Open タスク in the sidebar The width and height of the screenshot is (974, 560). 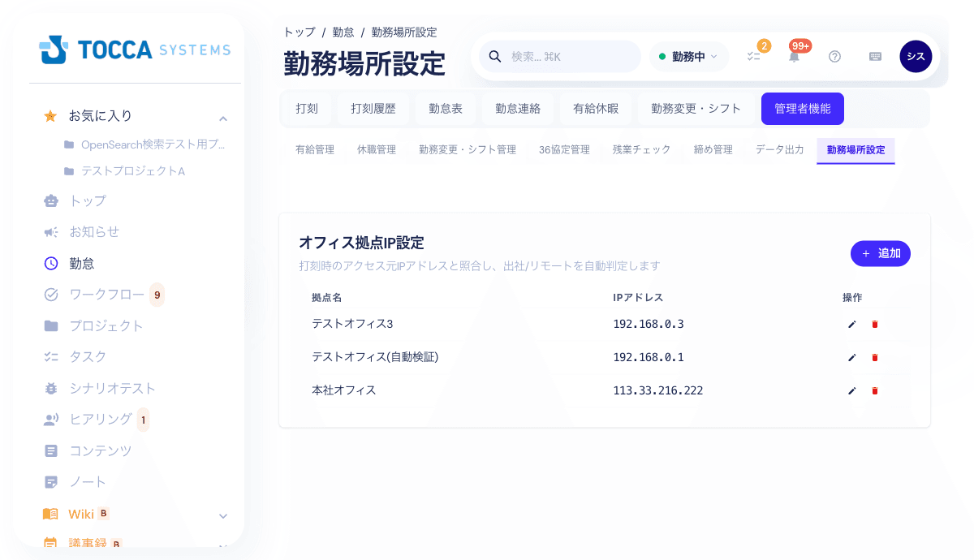75,356
